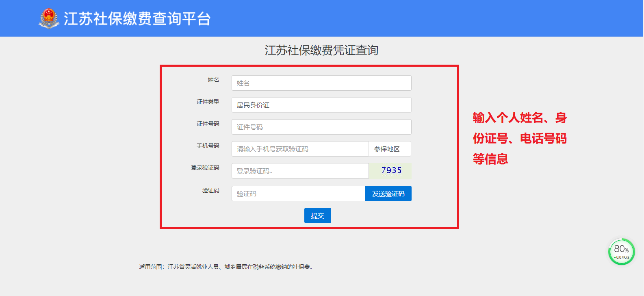Expand the 参保地区 region selector
The height and width of the screenshot is (296, 644).
pos(389,149)
